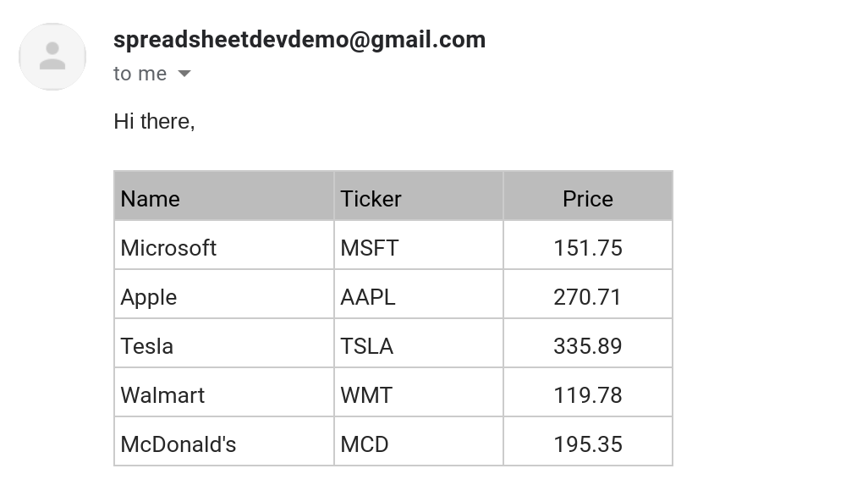Select the 'Hi there,' greeting text
Viewport: 868px width, 496px height.
click(154, 121)
